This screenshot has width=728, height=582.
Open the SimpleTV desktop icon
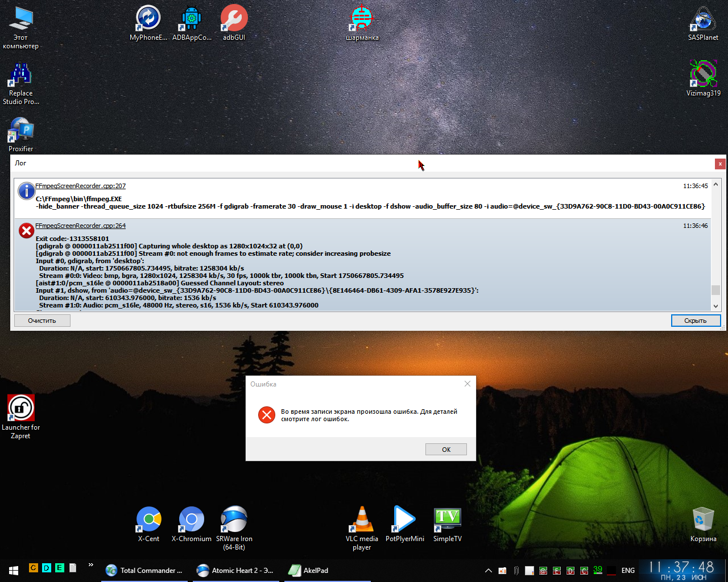pos(448,524)
